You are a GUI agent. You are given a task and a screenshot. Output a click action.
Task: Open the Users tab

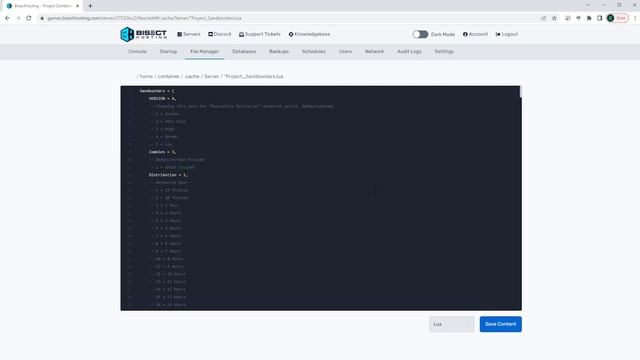(345, 51)
